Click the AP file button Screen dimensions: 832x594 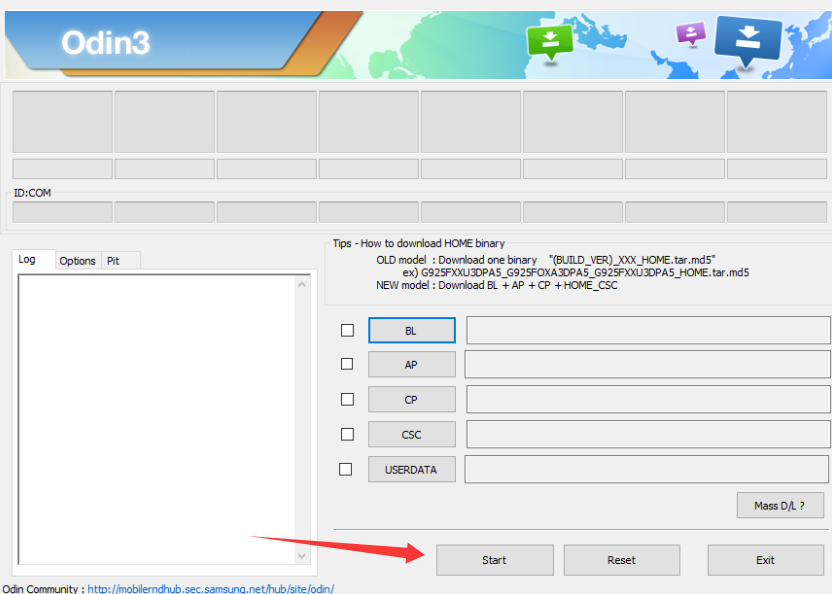tap(412, 364)
